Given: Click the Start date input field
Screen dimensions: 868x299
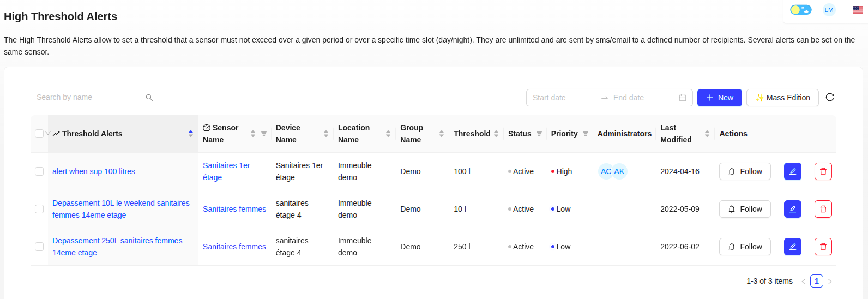Looking at the screenshot, I should 563,98.
